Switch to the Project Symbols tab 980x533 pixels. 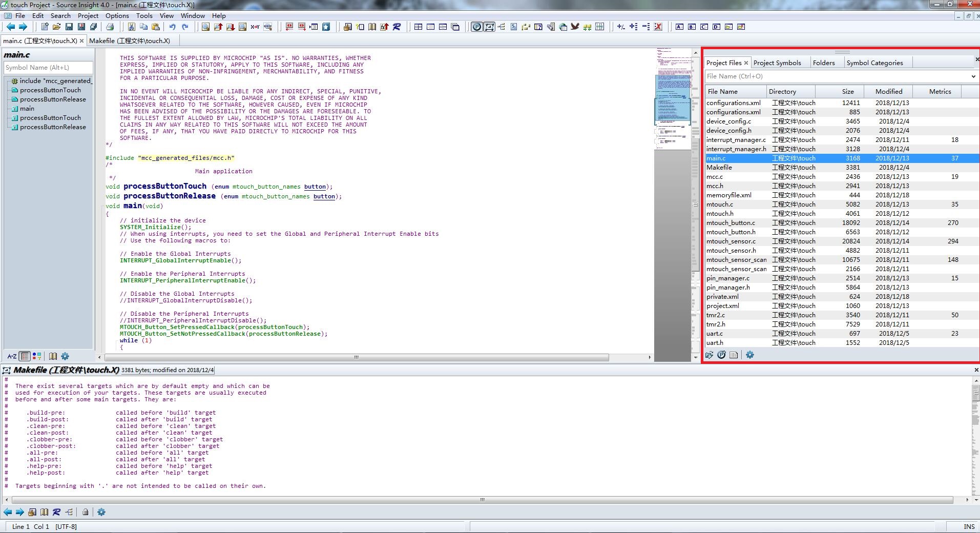tap(777, 63)
